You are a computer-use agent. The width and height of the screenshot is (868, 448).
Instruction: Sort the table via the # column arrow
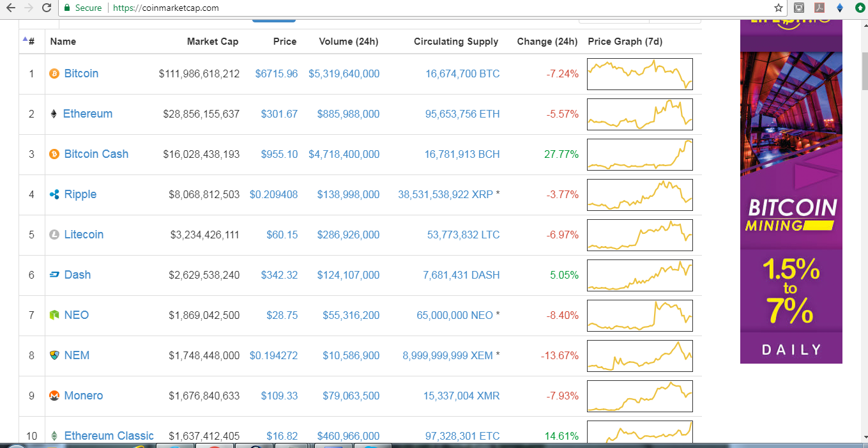coord(25,38)
